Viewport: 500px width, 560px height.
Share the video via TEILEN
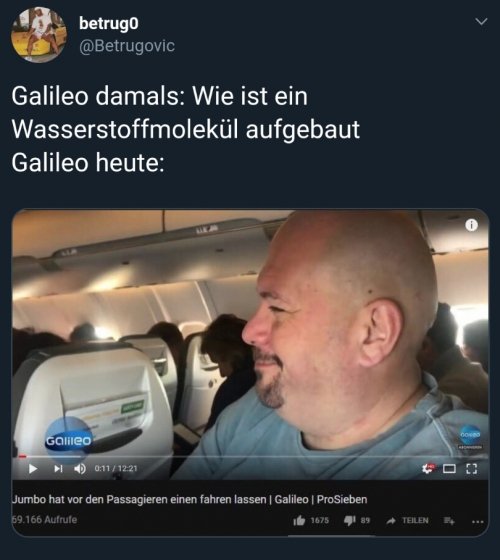(408, 521)
